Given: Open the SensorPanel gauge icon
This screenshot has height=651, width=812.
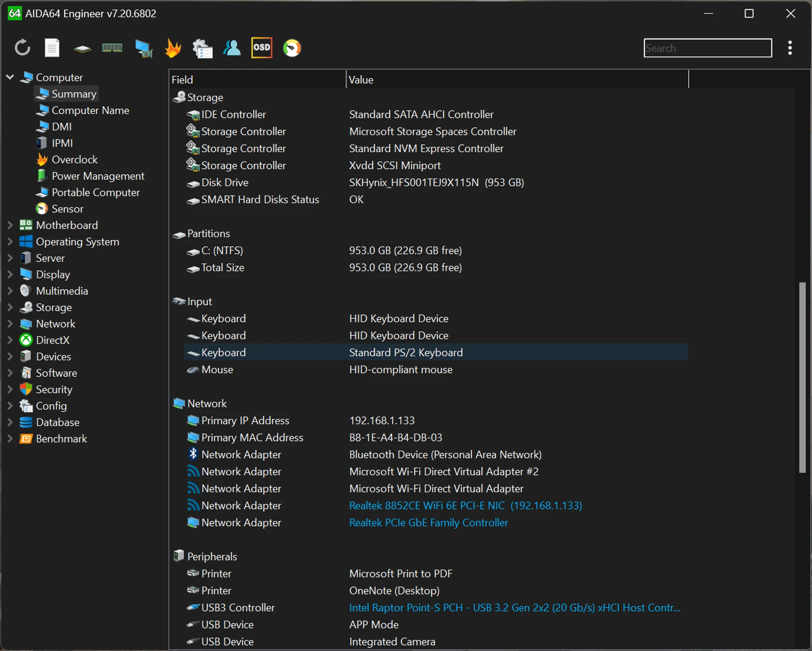Looking at the screenshot, I should tap(292, 48).
